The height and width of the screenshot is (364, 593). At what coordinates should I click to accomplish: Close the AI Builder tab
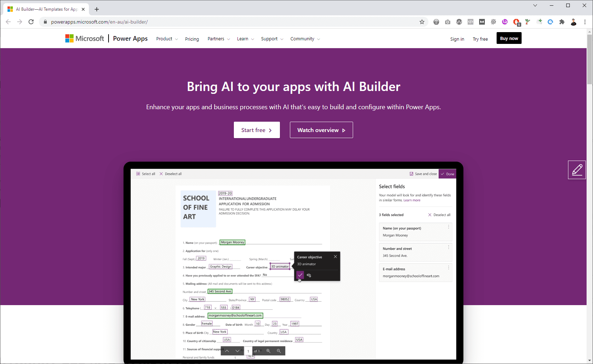pyautogui.click(x=83, y=9)
